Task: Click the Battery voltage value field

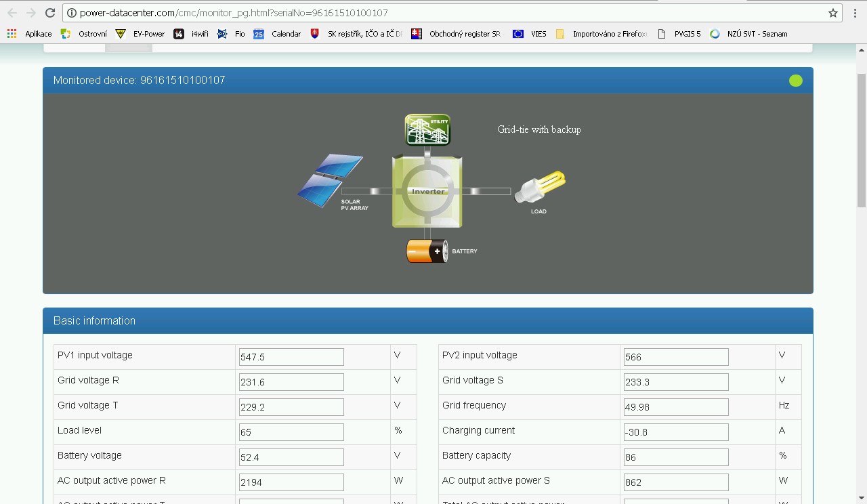Action: point(291,457)
